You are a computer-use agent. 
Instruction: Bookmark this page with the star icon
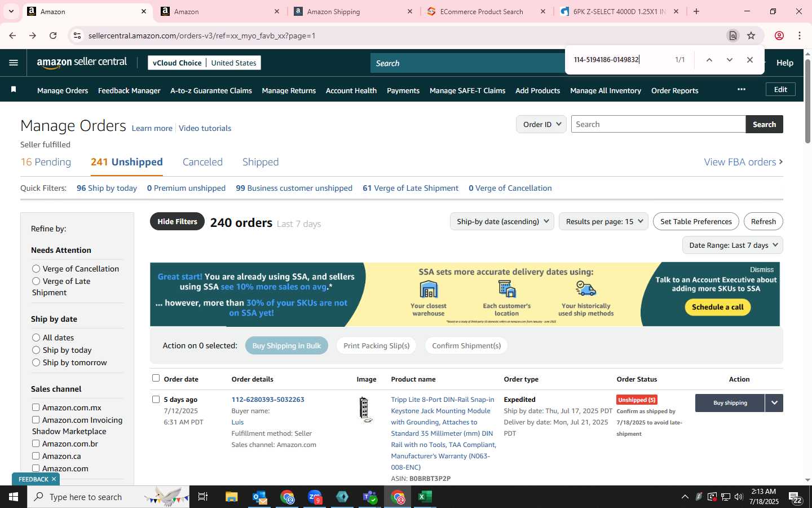pos(751,36)
